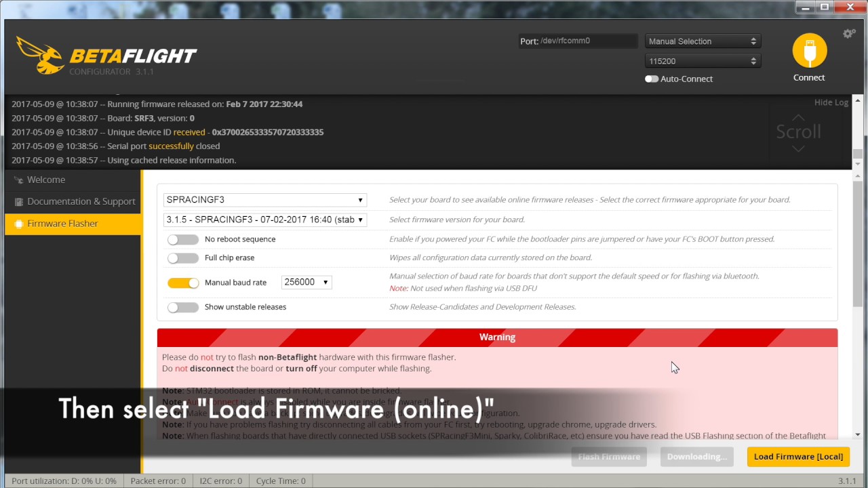Close the Betaflight window
Image resolution: width=868 pixels, height=488 pixels.
coord(850,7)
